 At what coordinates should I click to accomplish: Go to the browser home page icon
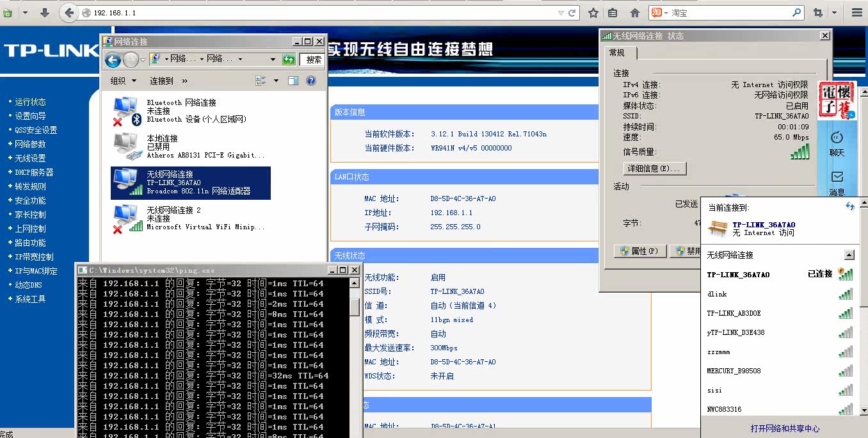point(635,12)
